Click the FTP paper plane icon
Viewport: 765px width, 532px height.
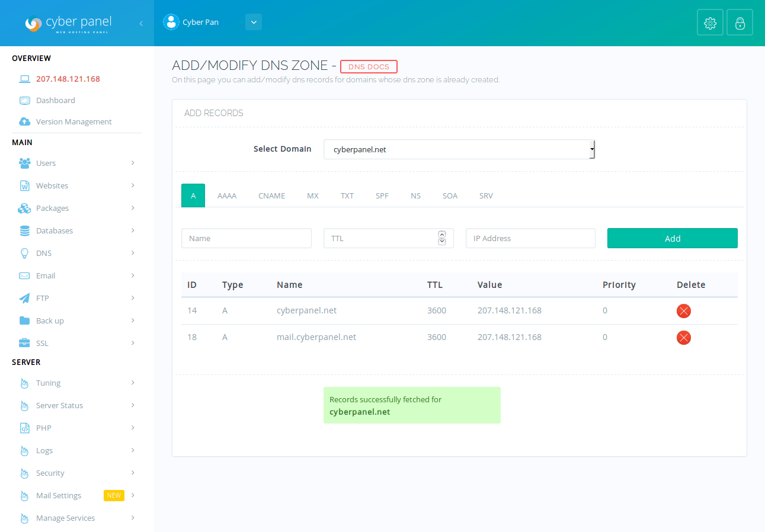(24, 298)
